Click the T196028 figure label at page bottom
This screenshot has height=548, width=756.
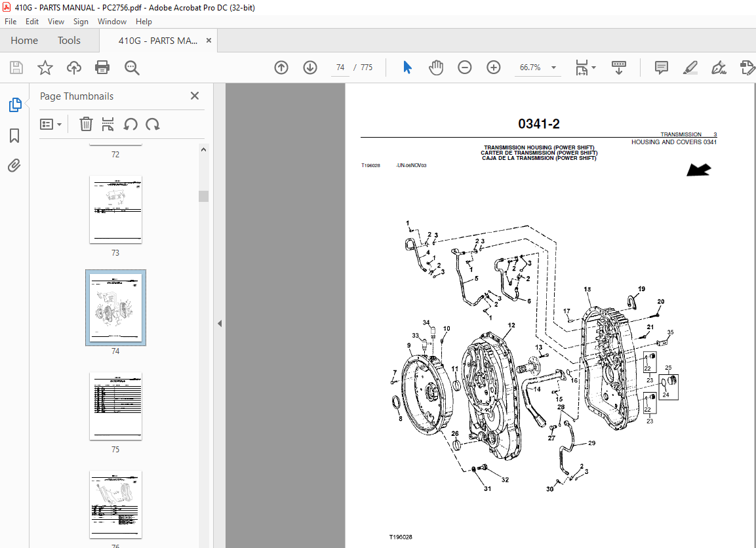tap(401, 537)
